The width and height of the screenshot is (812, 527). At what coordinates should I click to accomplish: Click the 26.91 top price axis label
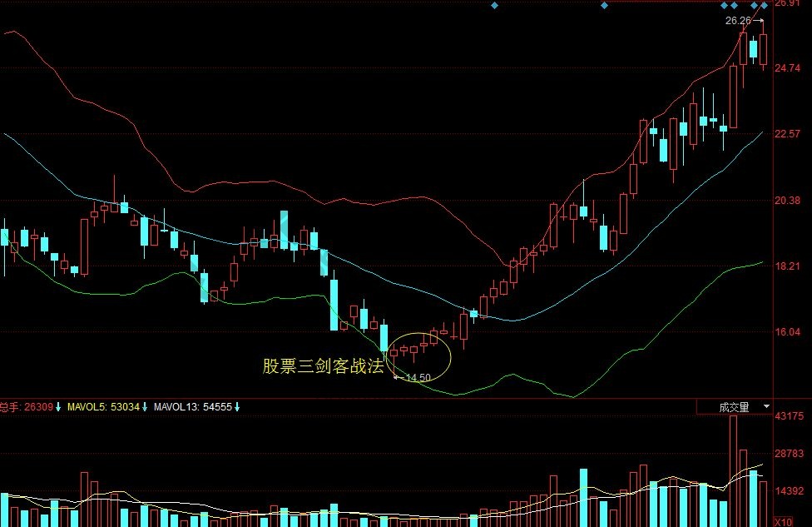pyautogui.click(x=788, y=4)
